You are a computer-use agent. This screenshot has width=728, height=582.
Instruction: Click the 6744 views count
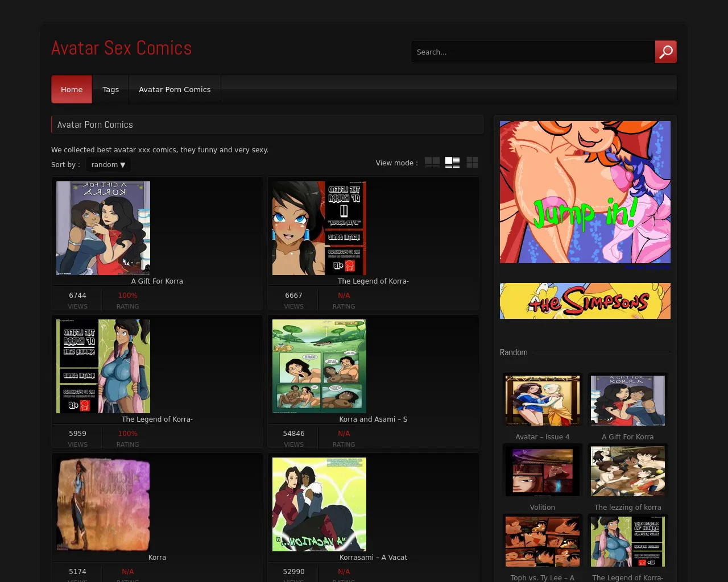(78, 296)
